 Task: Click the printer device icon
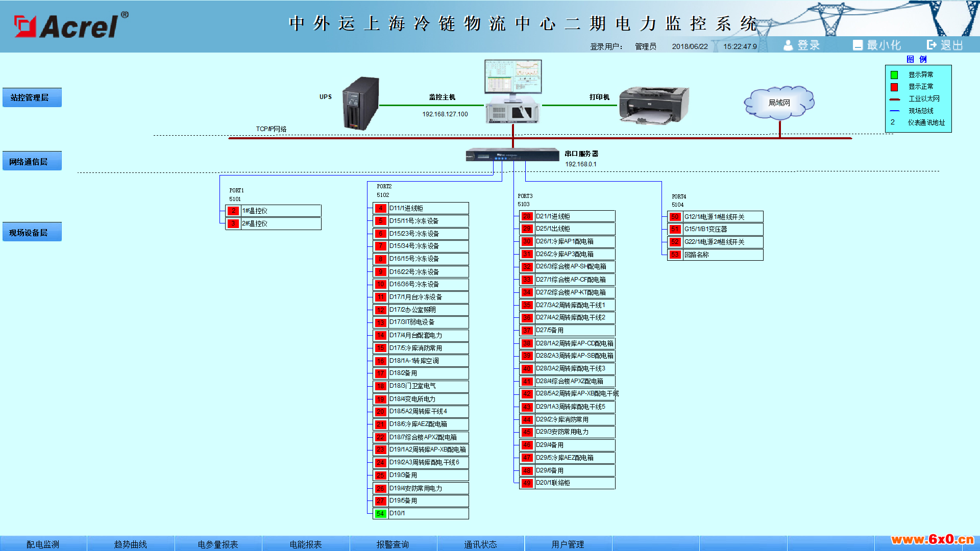[654, 106]
